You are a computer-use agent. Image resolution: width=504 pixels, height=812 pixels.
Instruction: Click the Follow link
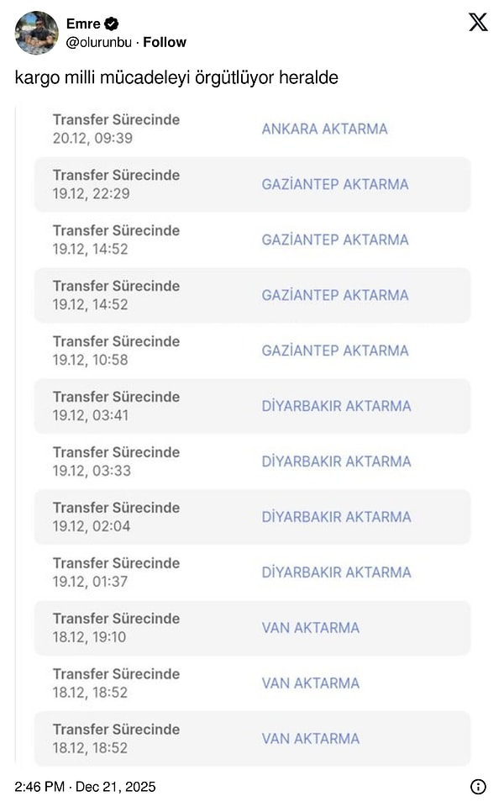coord(165,41)
